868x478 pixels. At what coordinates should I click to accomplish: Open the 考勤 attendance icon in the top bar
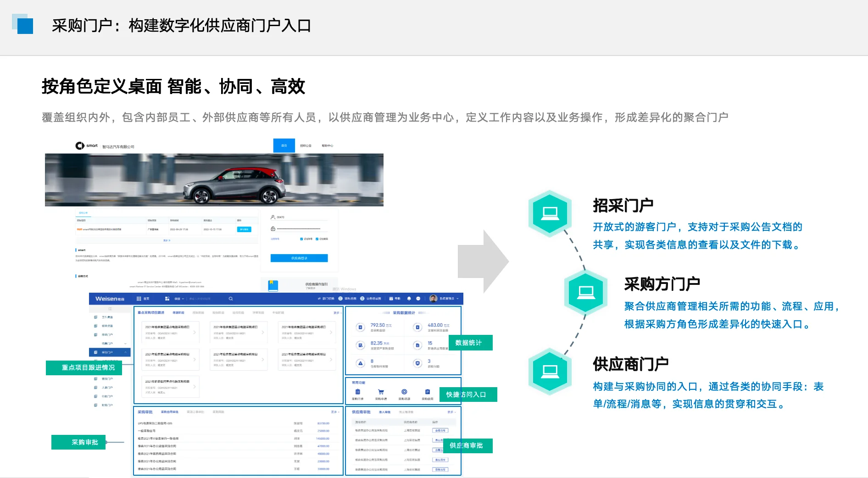tap(391, 299)
